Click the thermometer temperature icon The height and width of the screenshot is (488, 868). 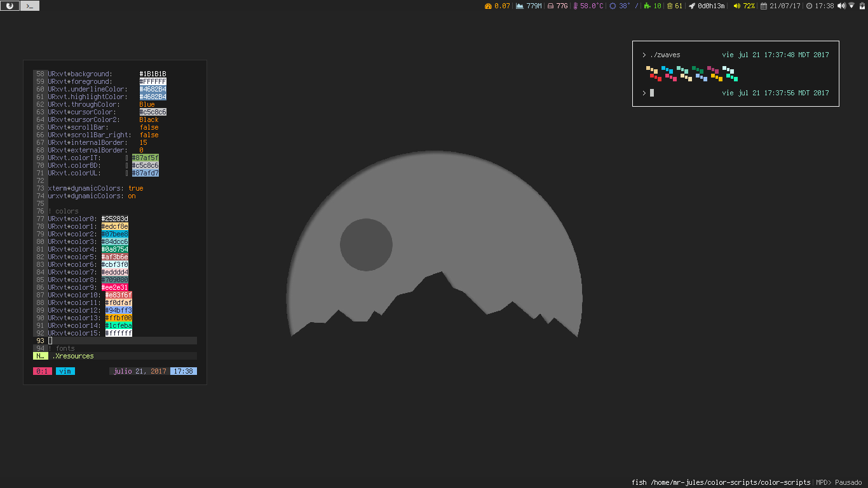click(575, 6)
